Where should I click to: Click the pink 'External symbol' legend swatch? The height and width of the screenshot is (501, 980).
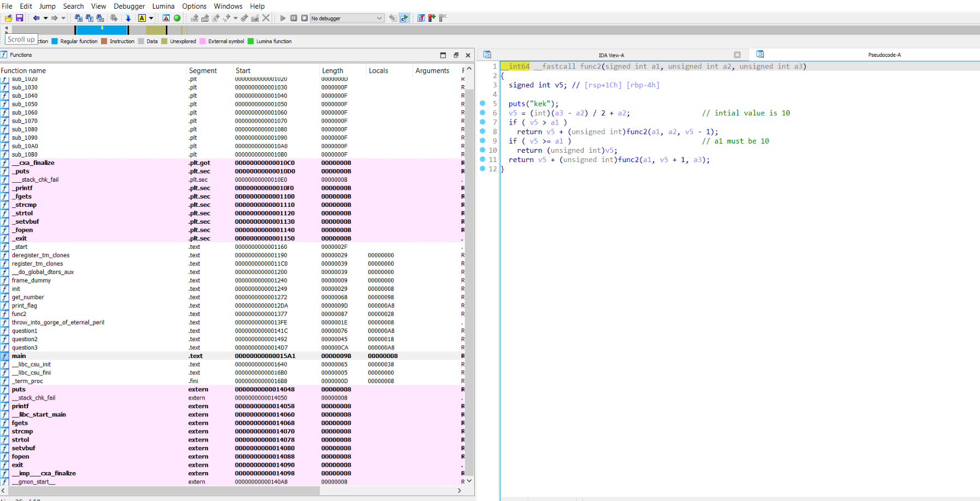click(x=202, y=41)
